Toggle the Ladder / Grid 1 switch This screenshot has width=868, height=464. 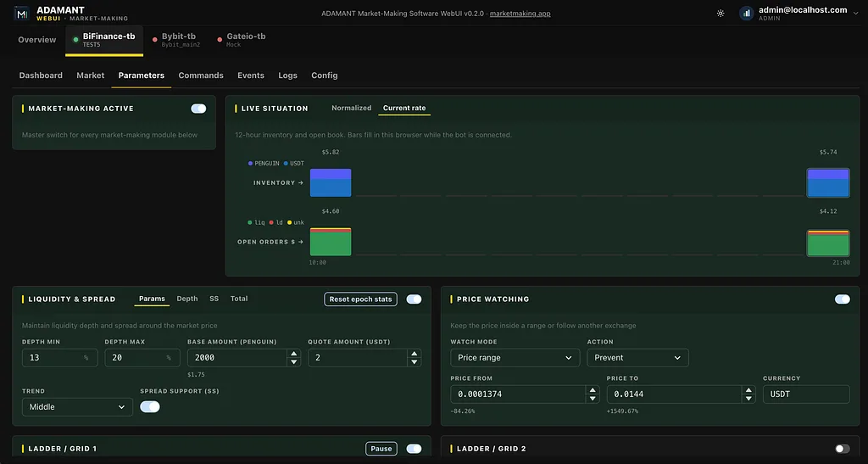[414, 449]
